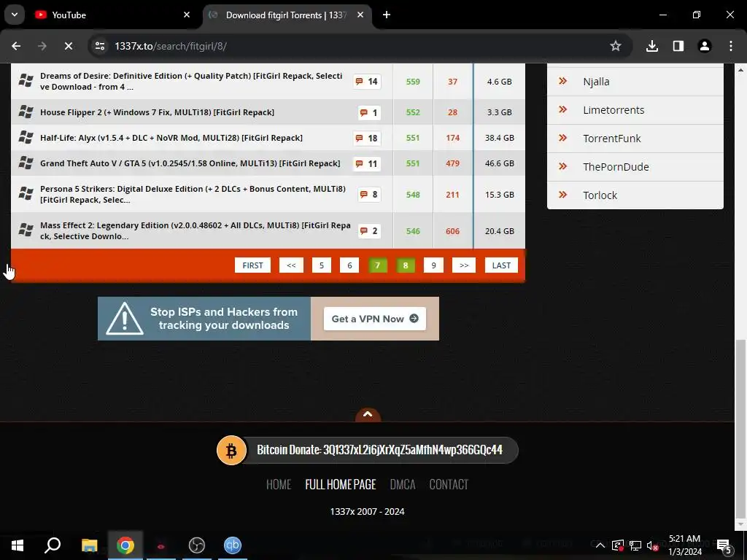Stop page loading with the X button
This screenshot has height=560, width=747.
click(68, 46)
